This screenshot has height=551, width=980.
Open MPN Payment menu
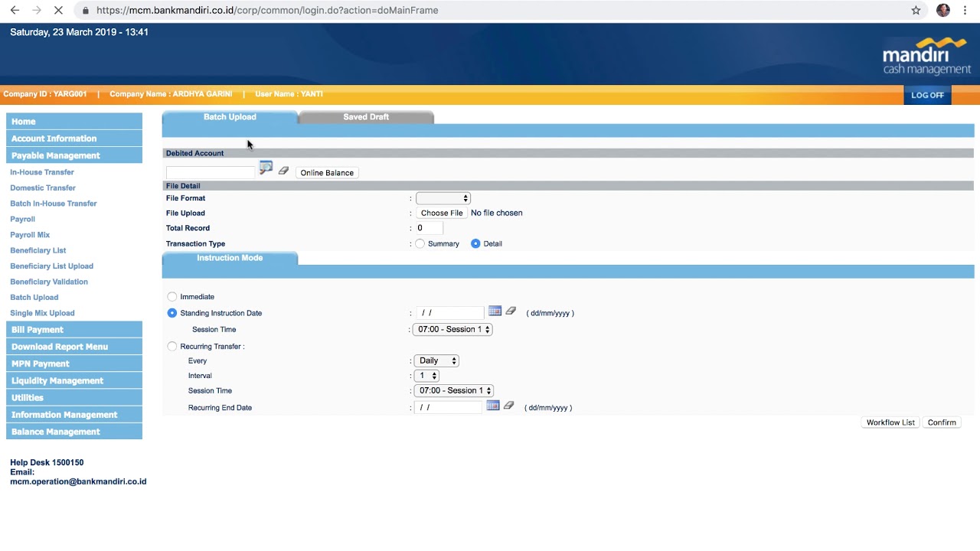pos(74,364)
